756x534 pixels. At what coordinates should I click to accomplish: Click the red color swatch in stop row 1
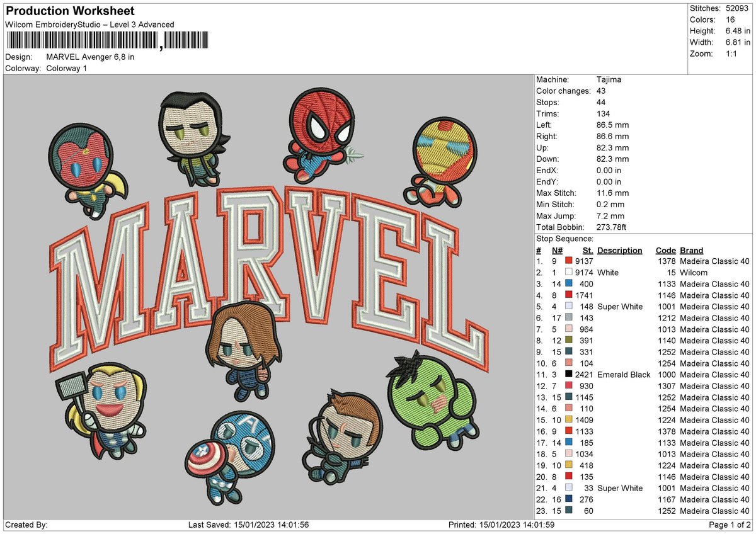pyautogui.click(x=568, y=261)
